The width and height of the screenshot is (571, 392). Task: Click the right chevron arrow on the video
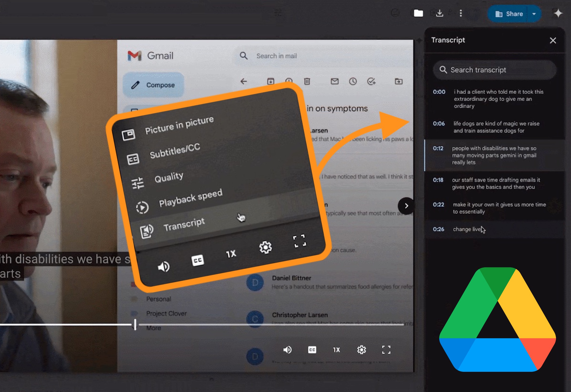tap(407, 206)
